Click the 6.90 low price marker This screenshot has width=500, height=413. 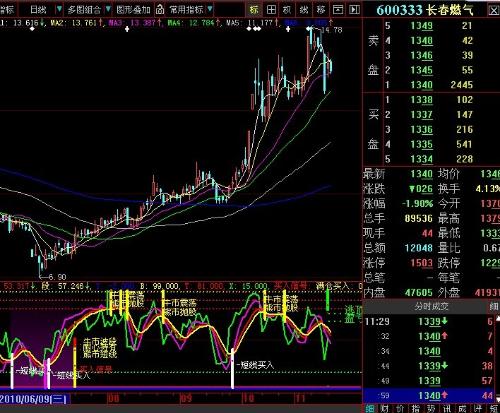[57, 277]
